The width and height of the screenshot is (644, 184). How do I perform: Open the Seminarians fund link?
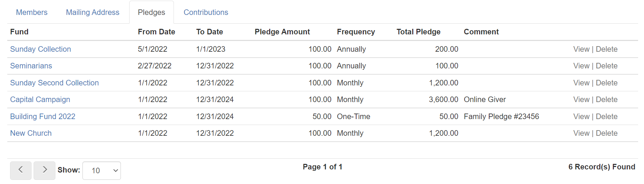click(x=31, y=66)
